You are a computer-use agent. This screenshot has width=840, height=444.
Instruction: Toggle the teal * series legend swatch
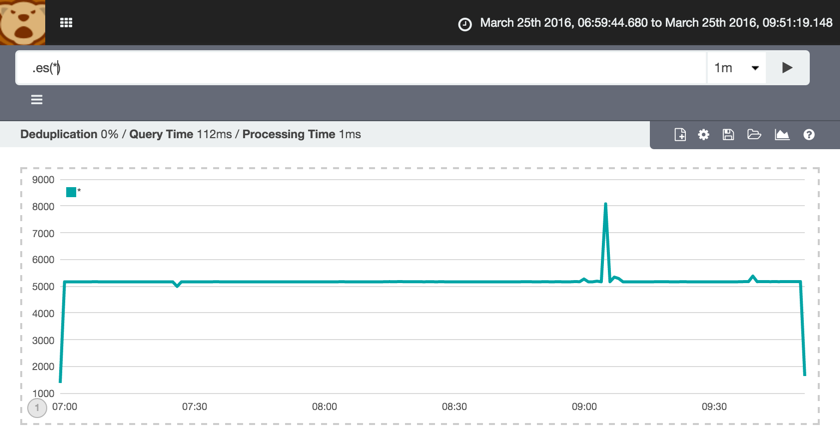(71, 192)
